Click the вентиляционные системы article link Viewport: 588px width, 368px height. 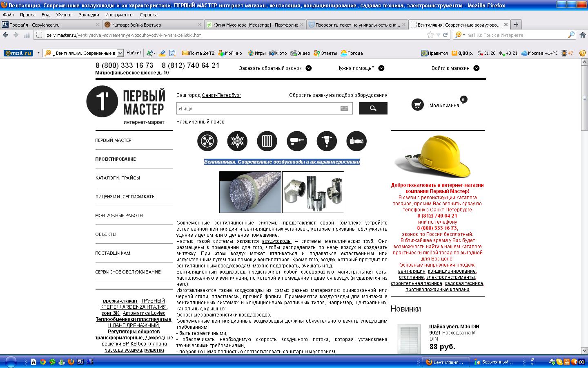(x=246, y=223)
